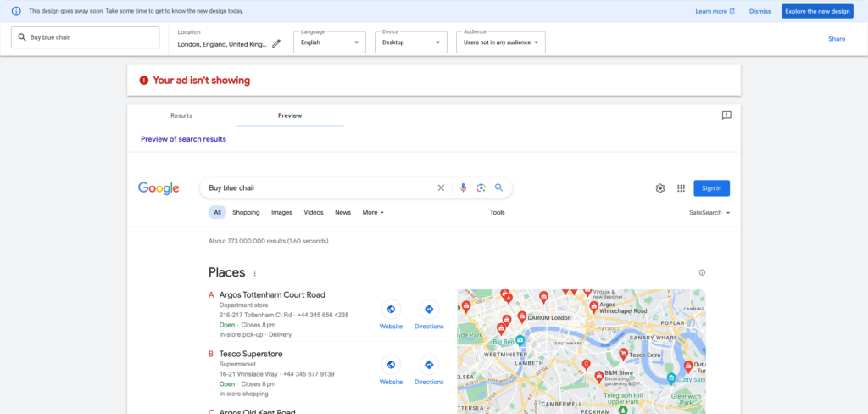Open Places three-dot options menu
The width and height of the screenshot is (868, 414).
pos(254,273)
